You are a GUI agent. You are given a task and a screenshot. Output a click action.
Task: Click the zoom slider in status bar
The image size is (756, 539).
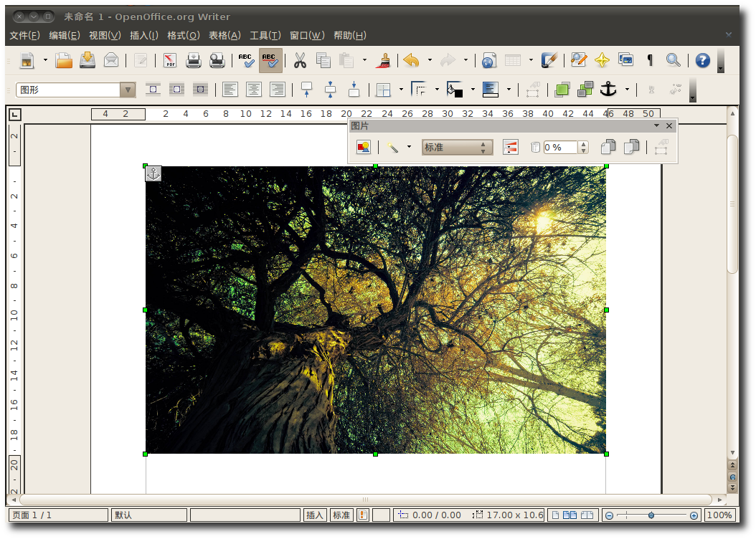tap(651, 515)
